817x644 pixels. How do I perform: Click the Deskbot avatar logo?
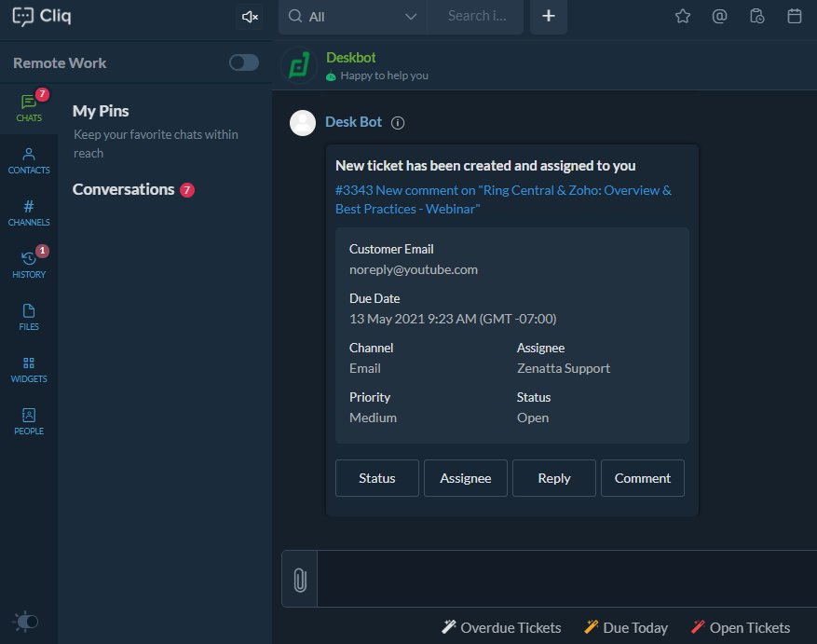(x=299, y=65)
